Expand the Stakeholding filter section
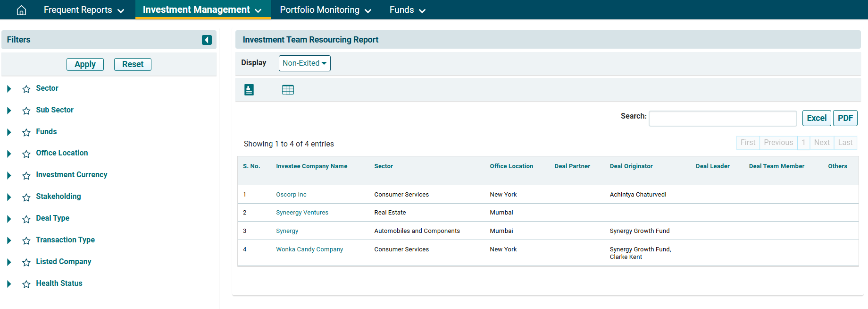The width and height of the screenshot is (868, 309). pyautogui.click(x=9, y=197)
